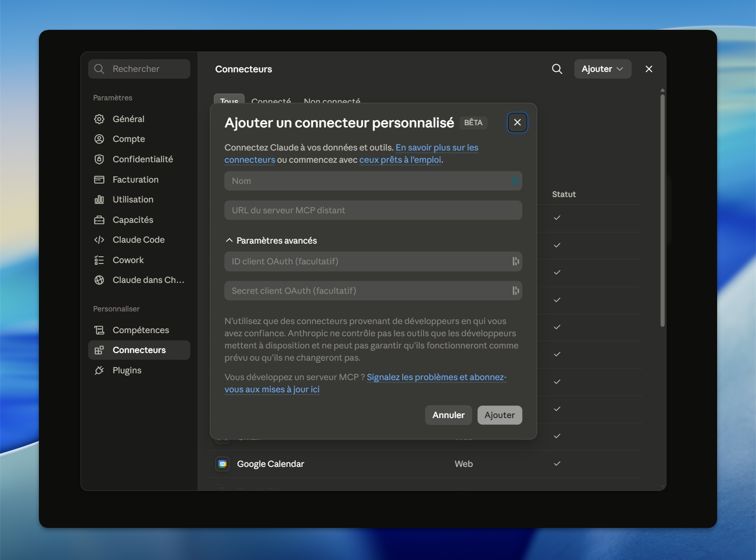Click the autofill icon in ID client OAuth field
This screenshot has height=560, width=756.
(x=515, y=261)
